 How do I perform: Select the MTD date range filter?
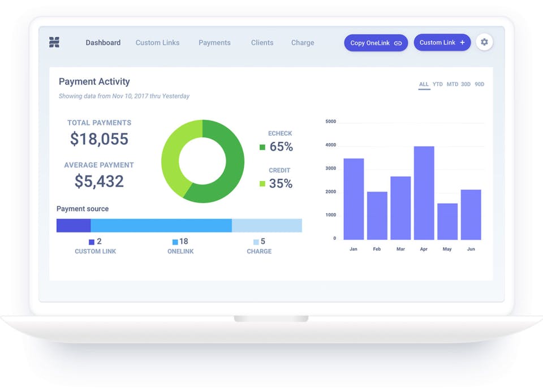tap(453, 84)
